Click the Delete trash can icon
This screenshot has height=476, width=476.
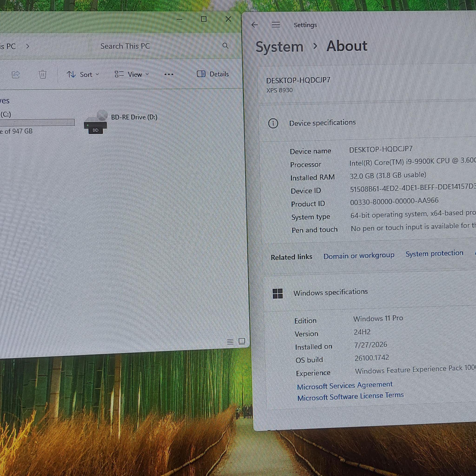[x=43, y=74]
